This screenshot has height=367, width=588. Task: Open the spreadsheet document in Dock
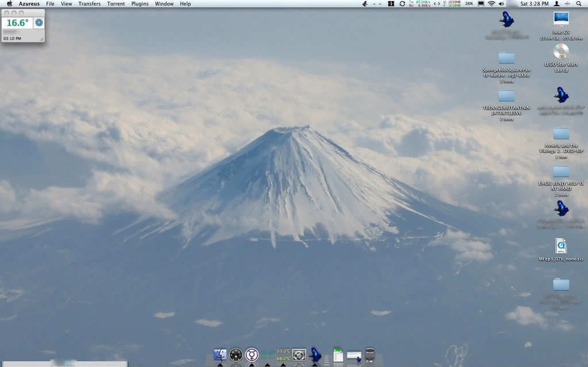click(338, 354)
